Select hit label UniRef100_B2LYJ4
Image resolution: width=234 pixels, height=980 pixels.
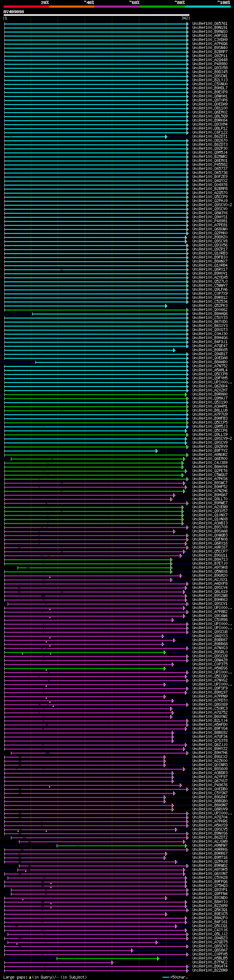(x=210, y=721)
